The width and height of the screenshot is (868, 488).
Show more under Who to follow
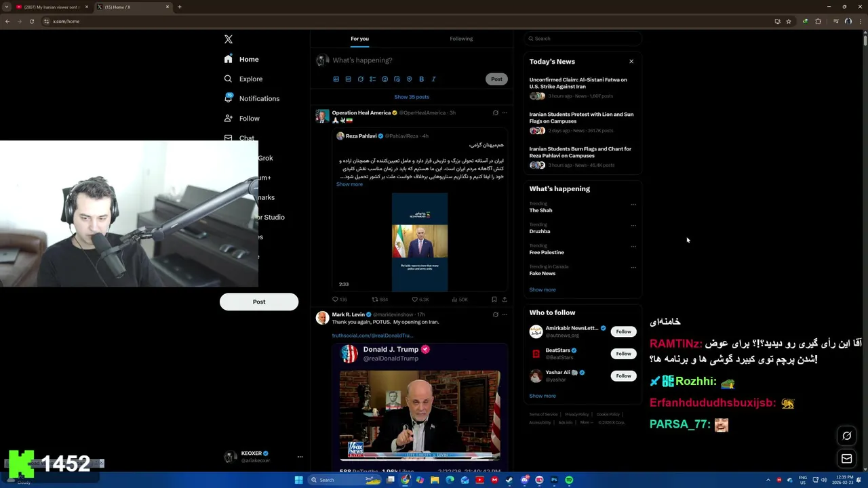[542, 396]
